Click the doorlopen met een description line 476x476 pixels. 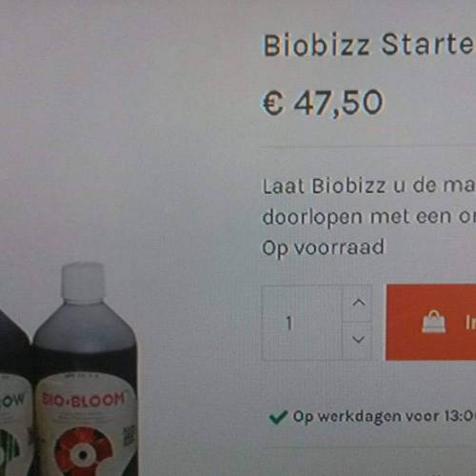click(369, 218)
